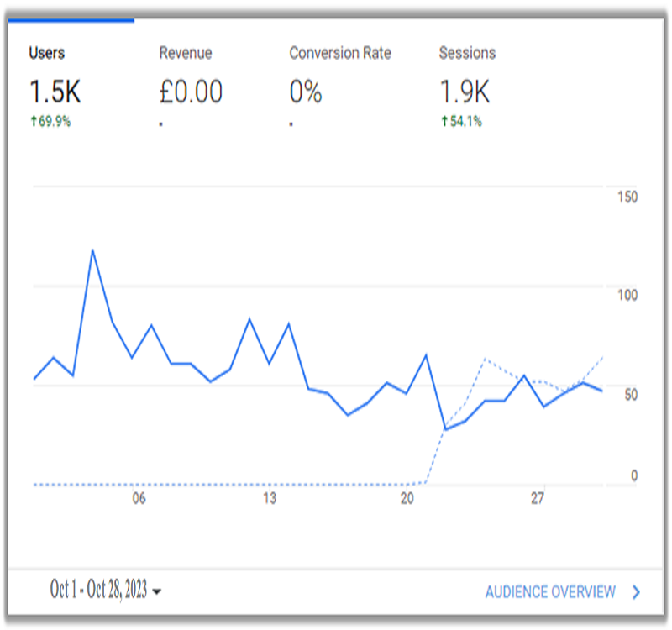672x630 pixels.
Task: Open the Oct 1 - Oct 28, 2023 date selector
Action: (99, 591)
